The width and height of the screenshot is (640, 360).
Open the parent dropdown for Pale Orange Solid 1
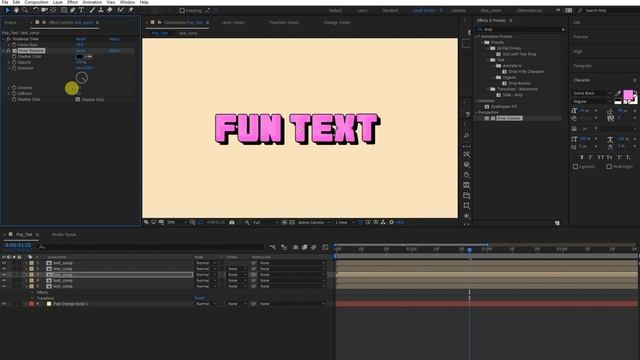[x=292, y=304]
